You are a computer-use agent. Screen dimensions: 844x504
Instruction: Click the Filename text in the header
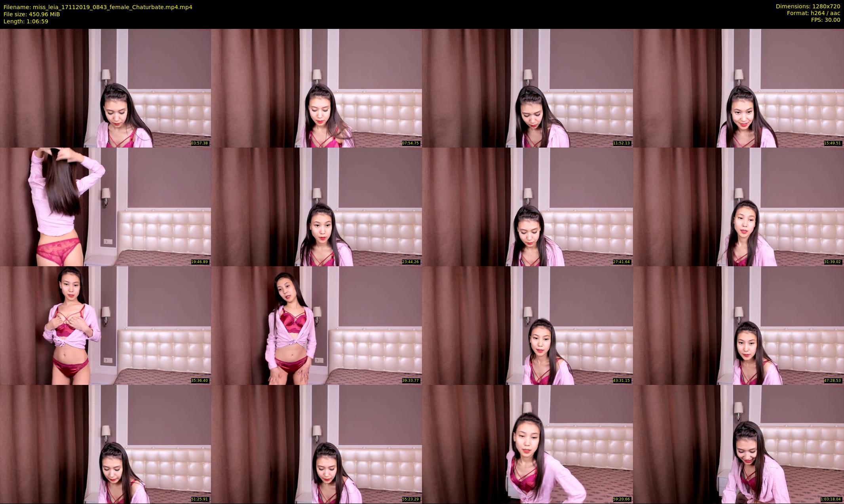[x=98, y=7]
